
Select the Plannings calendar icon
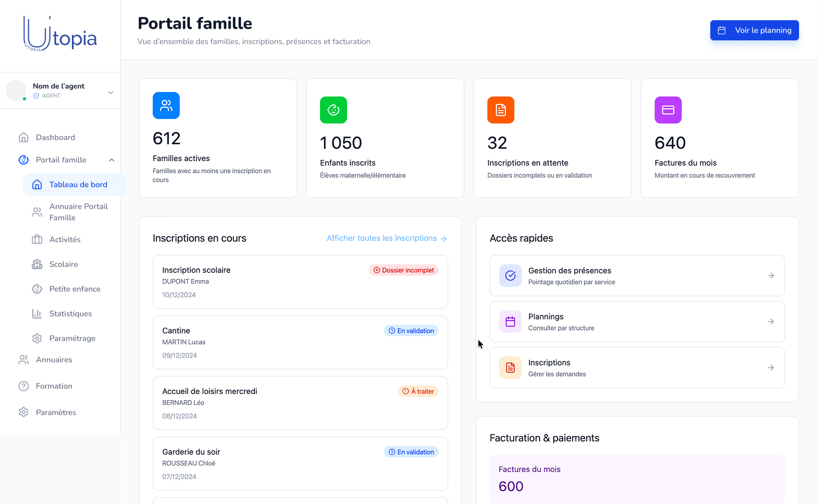[x=510, y=321]
